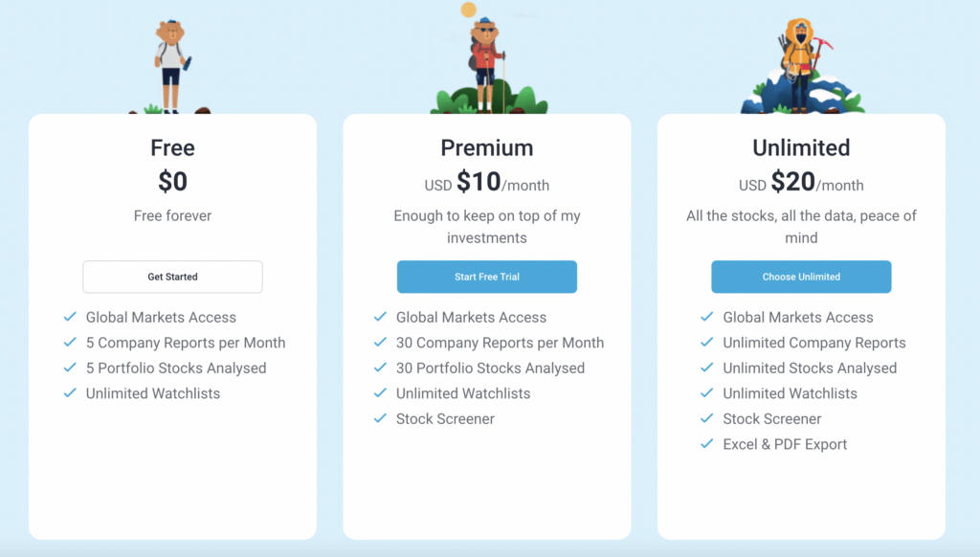Screen dimensions: 980x557
Task: Select the Unlimited plan title
Action: [801, 148]
